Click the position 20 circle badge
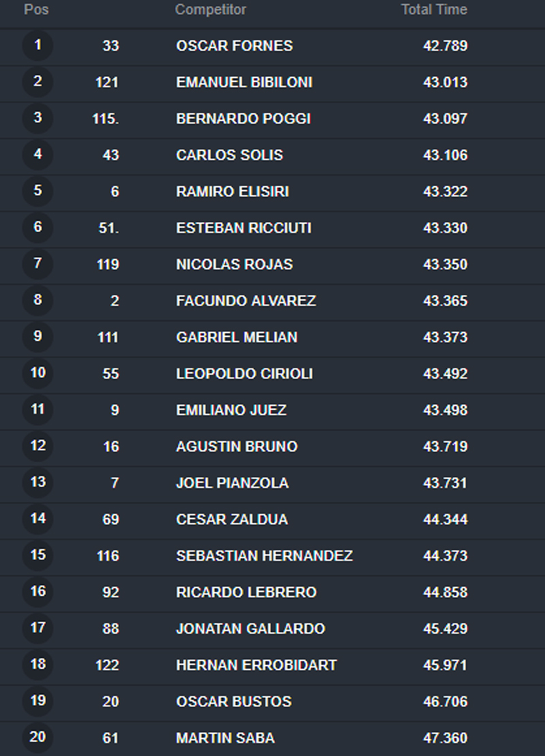 (x=37, y=738)
